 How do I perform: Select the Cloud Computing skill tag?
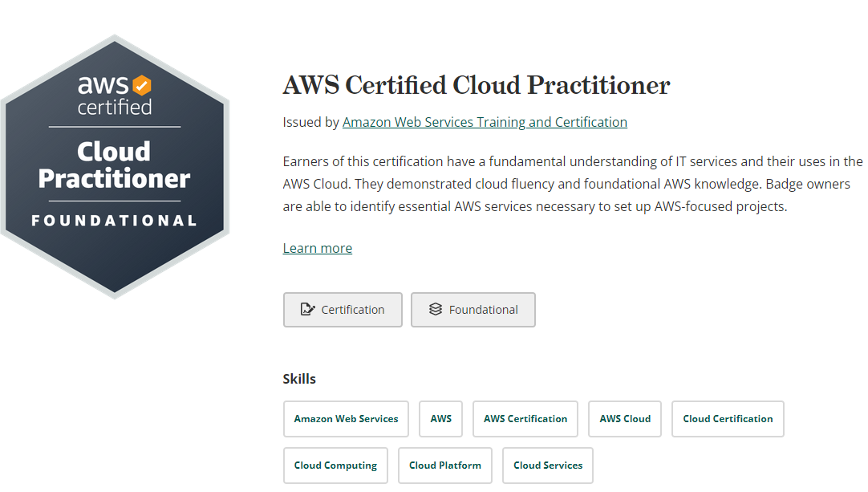point(335,465)
